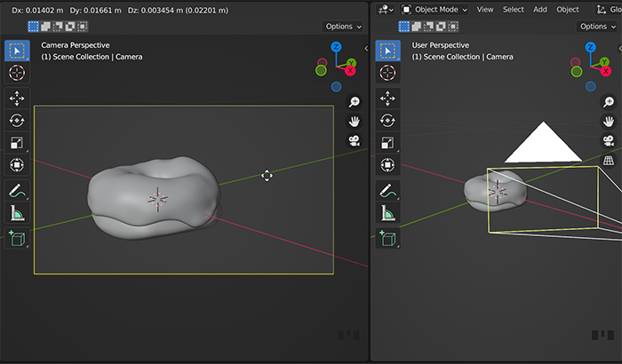Click the blue Z axis on the Camera Perspective viewport gizmo
The height and width of the screenshot is (364, 622).
(336, 47)
